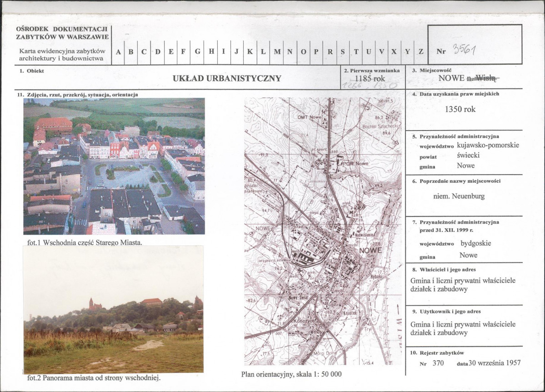
Task: Click the letter S index box
Action: point(342,52)
